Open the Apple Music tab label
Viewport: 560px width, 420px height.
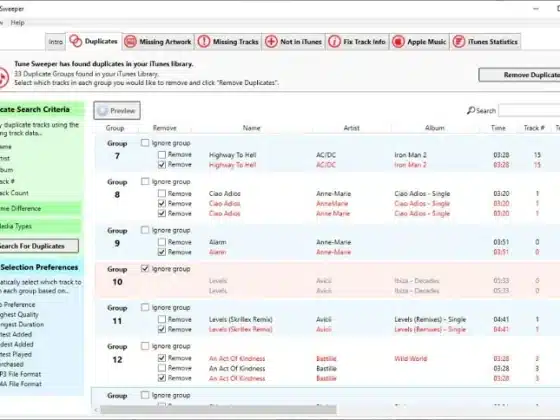[x=427, y=42]
